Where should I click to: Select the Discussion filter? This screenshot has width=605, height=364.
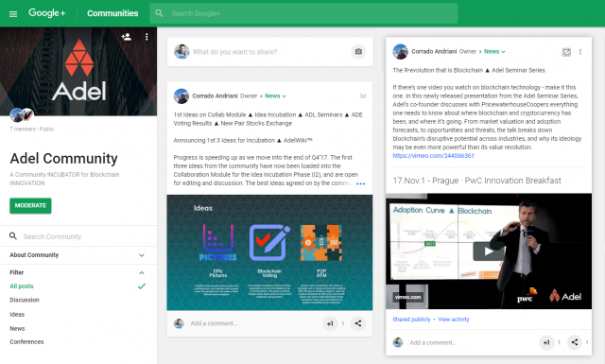point(25,300)
